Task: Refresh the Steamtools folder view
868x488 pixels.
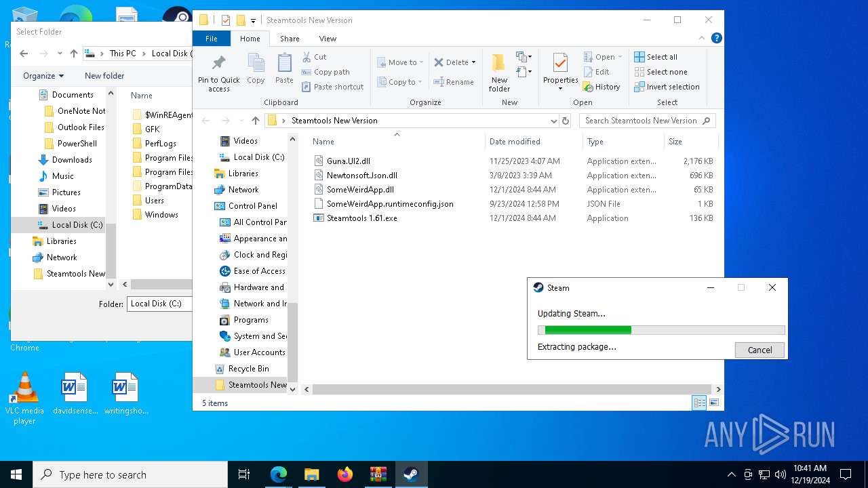Action: (x=566, y=121)
